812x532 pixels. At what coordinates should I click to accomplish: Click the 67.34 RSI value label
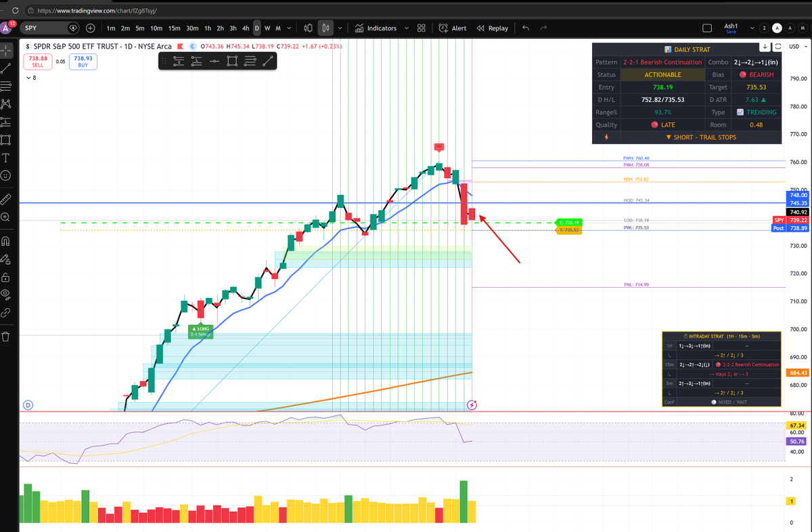tap(797, 425)
